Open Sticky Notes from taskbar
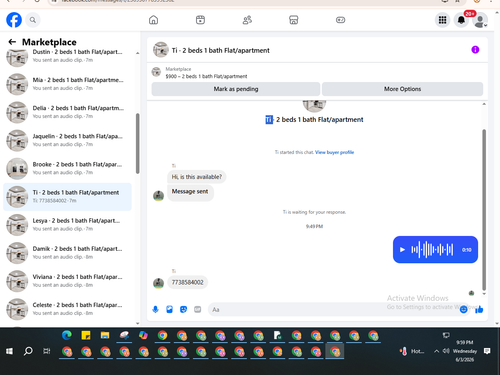 pos(86,335)
